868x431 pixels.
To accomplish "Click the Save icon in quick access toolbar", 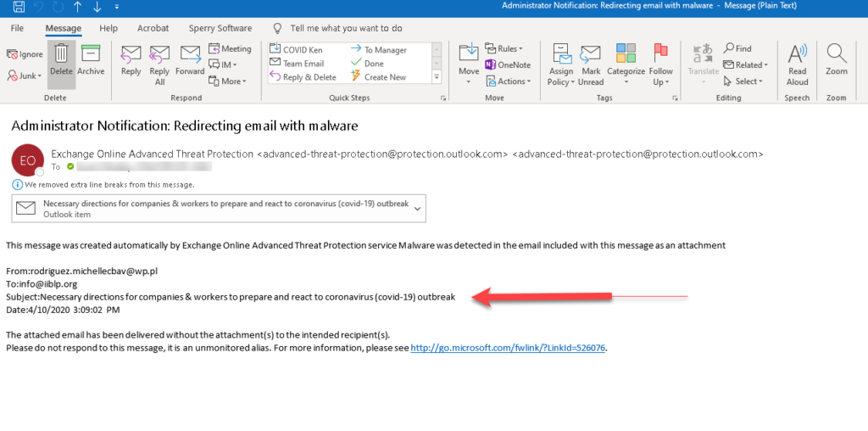I will [19, 7].
